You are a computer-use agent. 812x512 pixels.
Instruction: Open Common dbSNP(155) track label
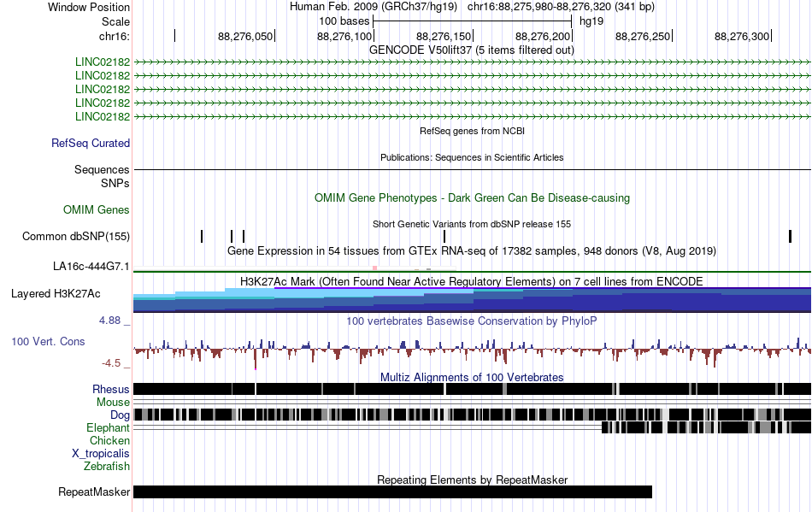click(76, 236)
